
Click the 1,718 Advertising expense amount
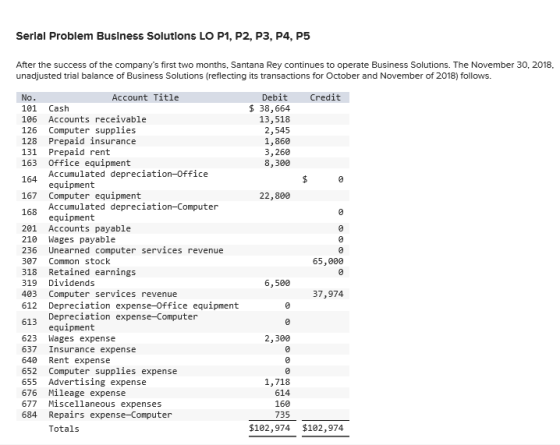(x=277, y=382)
